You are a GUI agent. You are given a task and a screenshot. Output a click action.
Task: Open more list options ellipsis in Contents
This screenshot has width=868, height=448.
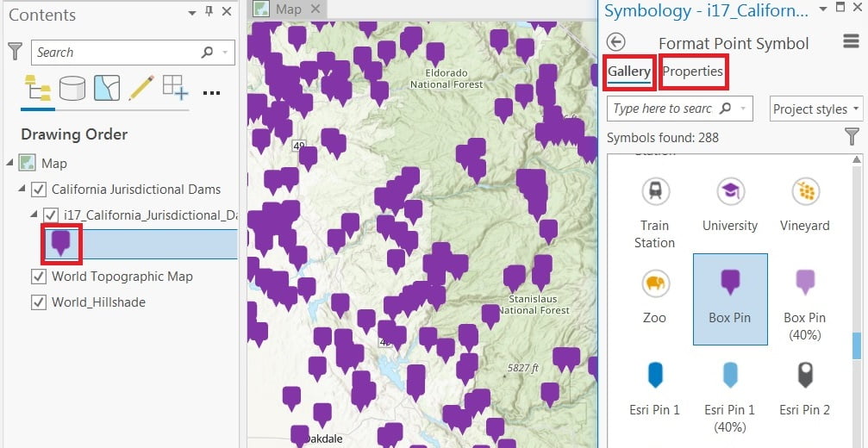point(211,93)
